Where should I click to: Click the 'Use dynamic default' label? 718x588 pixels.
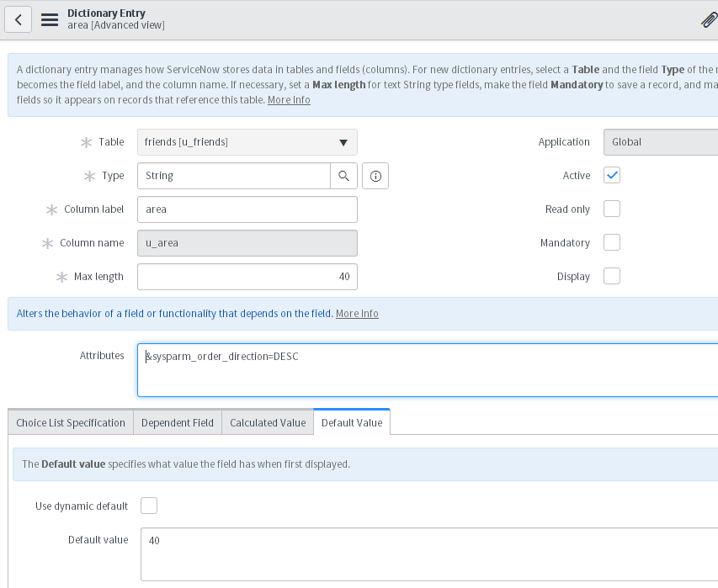click(82, 506)
